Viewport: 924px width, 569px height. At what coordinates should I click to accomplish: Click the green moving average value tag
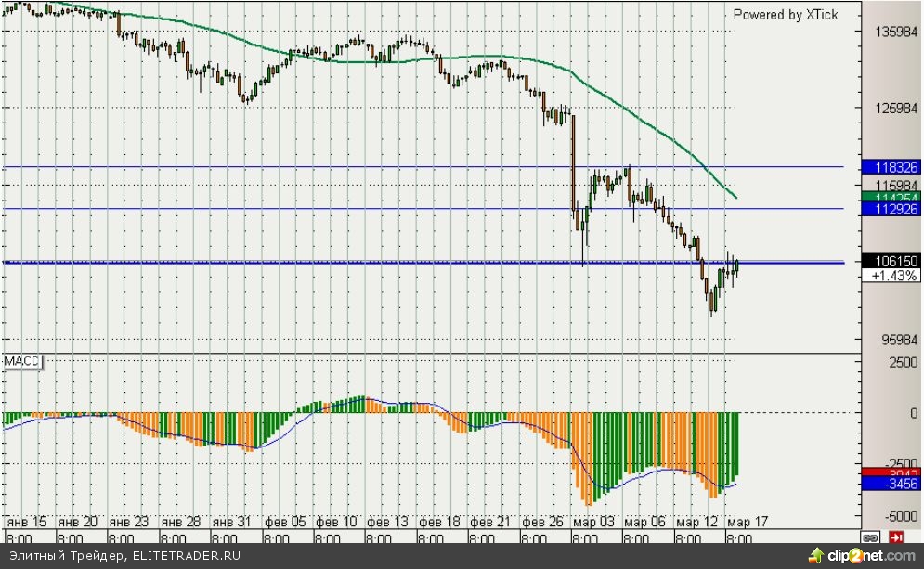click(891, 197)
